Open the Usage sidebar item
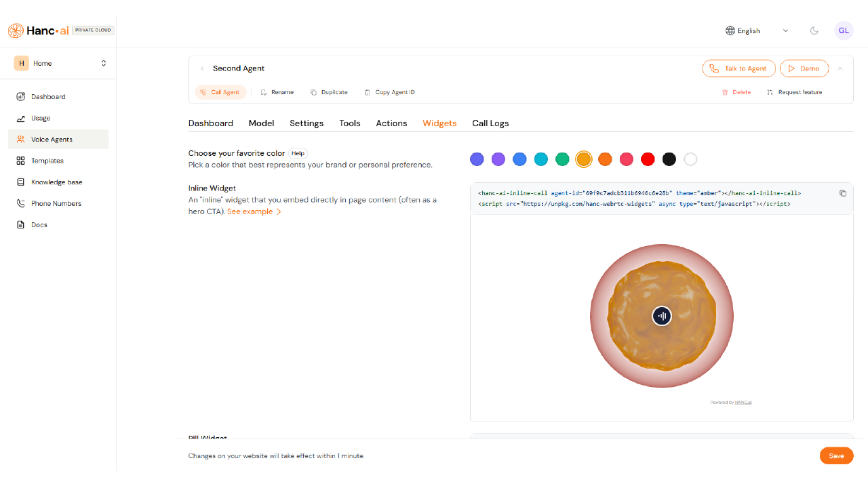The image size is (868, 488). click(x=58, y=118)
